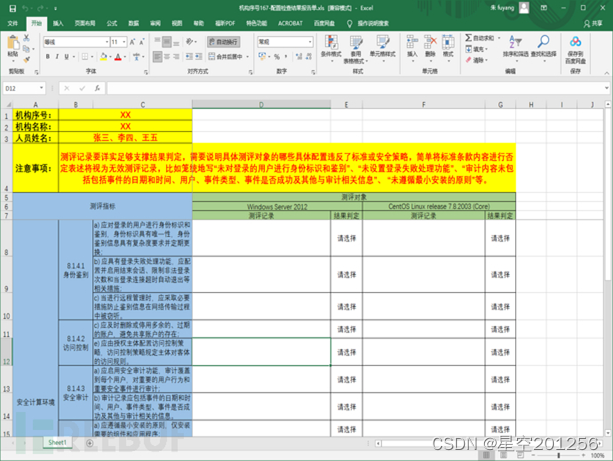
Task: Switch to Formulas (公式) tab
Action: click(x=112, y=23)
